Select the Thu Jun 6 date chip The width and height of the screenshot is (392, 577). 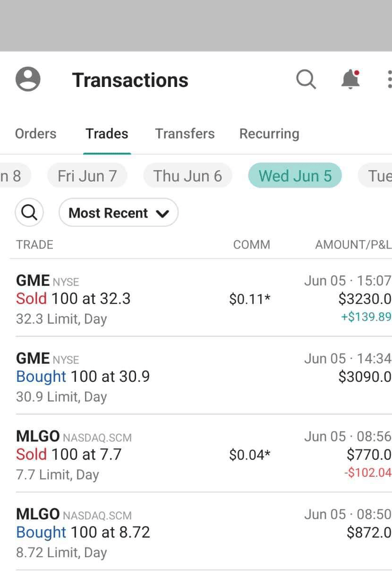[x=187, y=176]
